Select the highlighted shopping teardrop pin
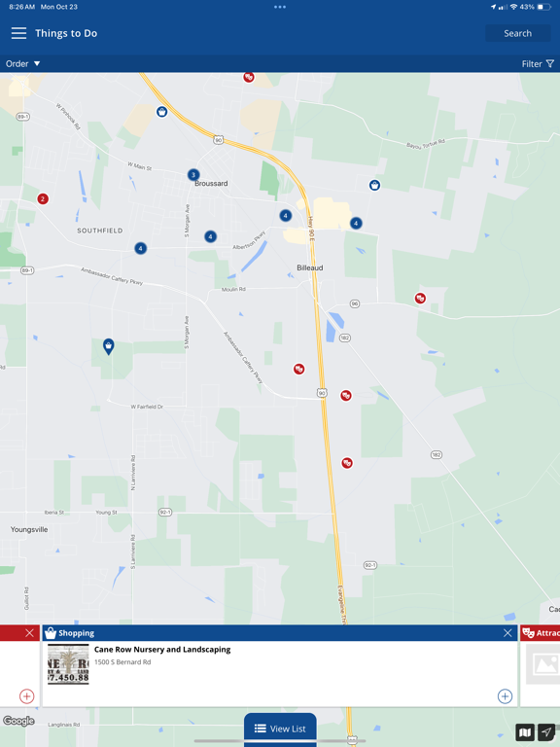 [x=109, y=346]
